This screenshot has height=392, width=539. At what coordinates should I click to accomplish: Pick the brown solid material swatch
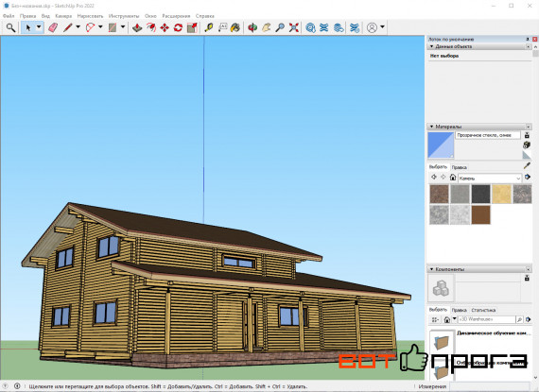tap(480, 214)
